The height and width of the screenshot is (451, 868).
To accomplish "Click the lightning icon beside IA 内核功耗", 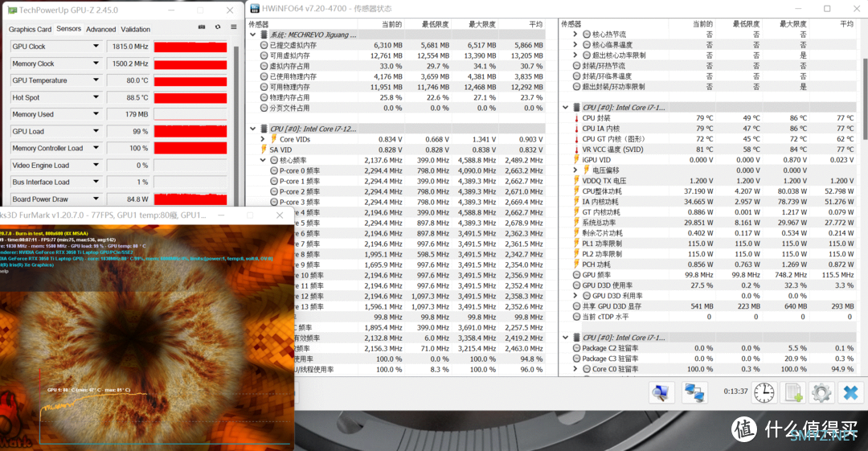I will pos(576,202).
